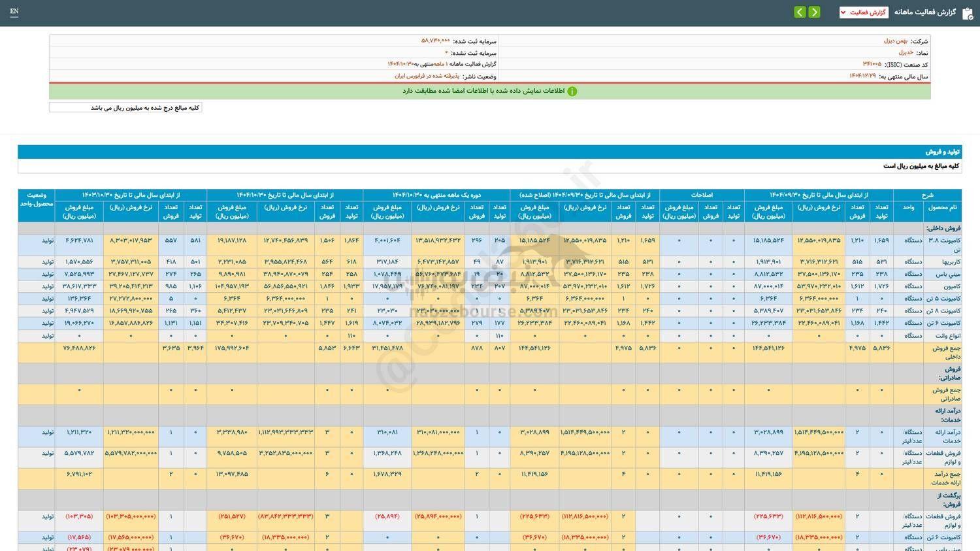Click the symbol خدیزل value

(x=906, y=52)
